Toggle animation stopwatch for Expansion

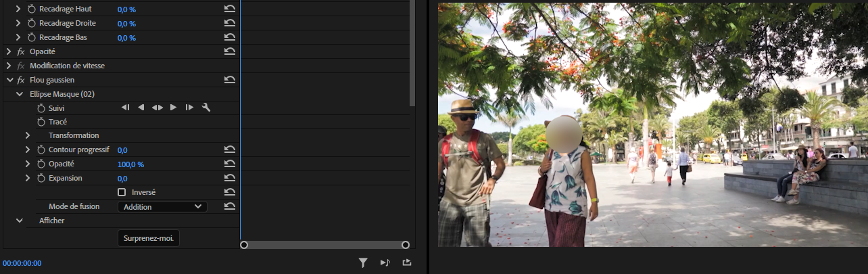(41, 178)
